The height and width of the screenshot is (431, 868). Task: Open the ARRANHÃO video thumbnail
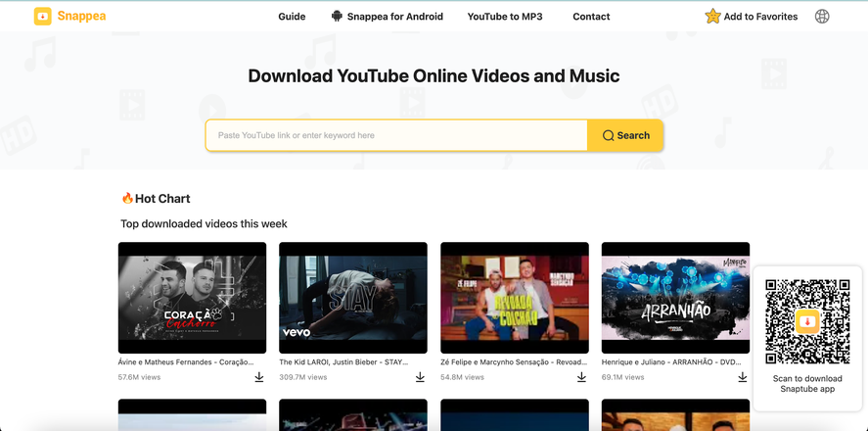click(x=675, y=298)
